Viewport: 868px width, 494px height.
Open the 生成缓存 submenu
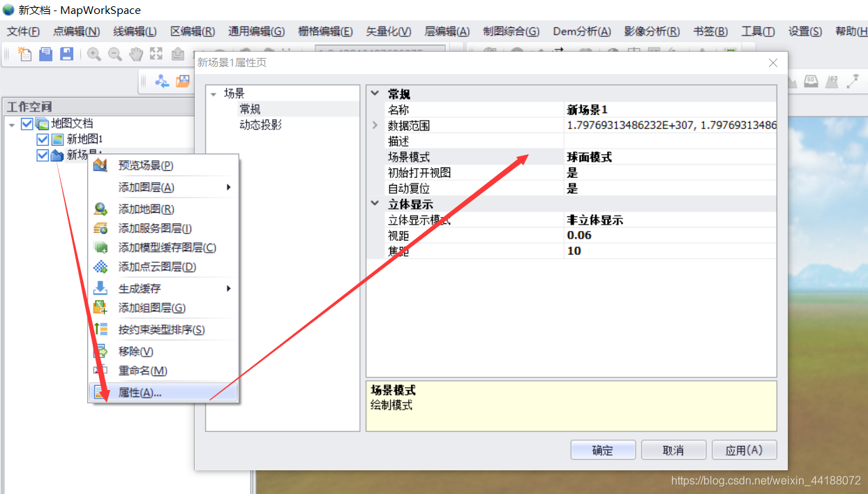coord(163,288)
